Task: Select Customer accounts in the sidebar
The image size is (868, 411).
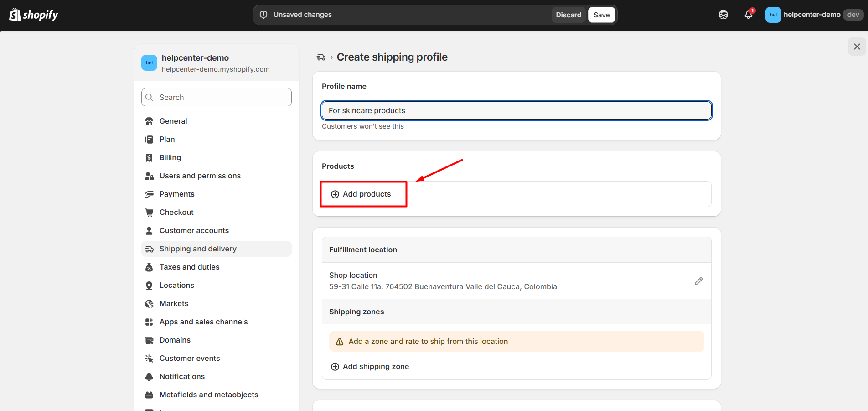Action: point(194,230)
